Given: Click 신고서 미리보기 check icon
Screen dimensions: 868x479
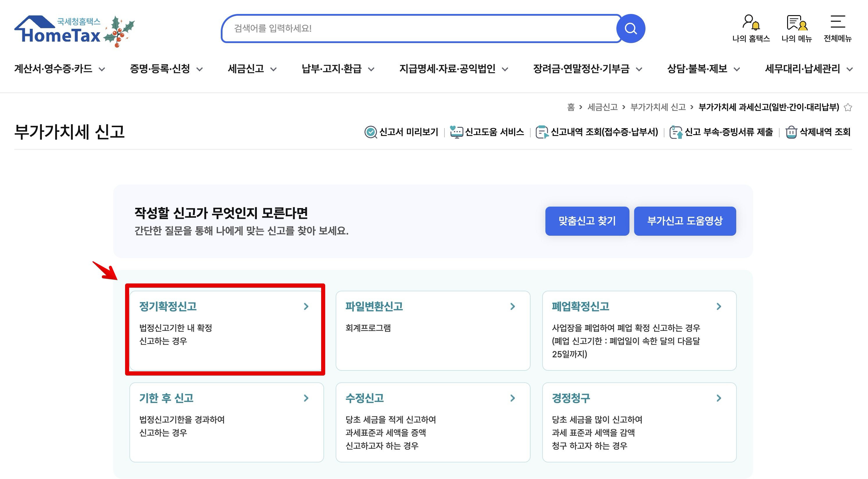Looking at the screenshot, I should 371,132.
